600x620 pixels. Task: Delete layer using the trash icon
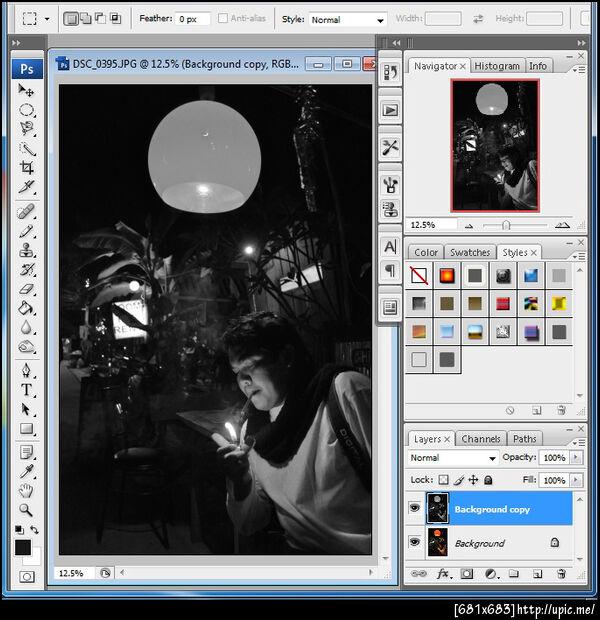tap(561, 574)
